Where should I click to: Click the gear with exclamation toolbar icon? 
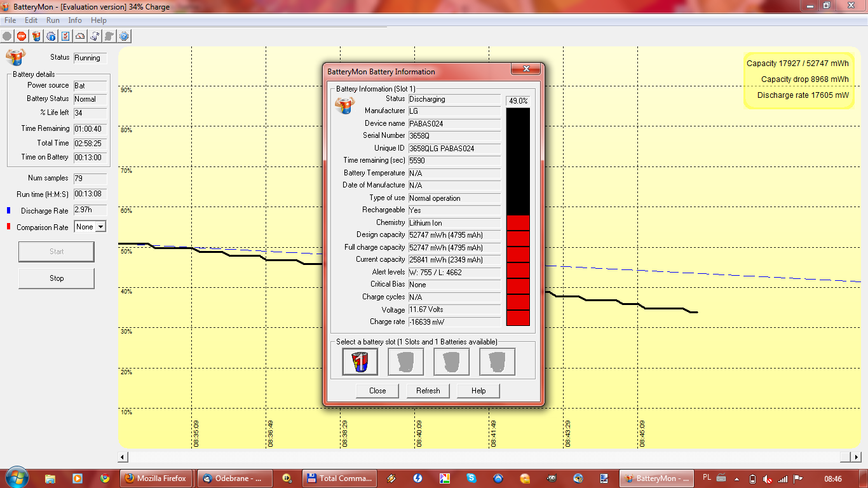51,36
